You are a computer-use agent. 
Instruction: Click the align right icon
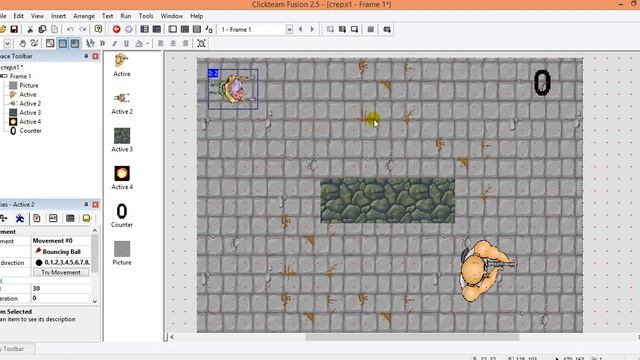pos(185,43)
